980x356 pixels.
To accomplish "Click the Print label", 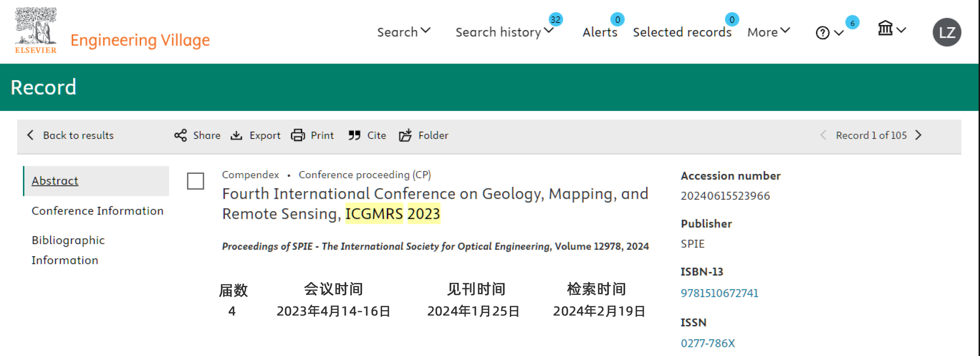I will (x=322, y=135).
